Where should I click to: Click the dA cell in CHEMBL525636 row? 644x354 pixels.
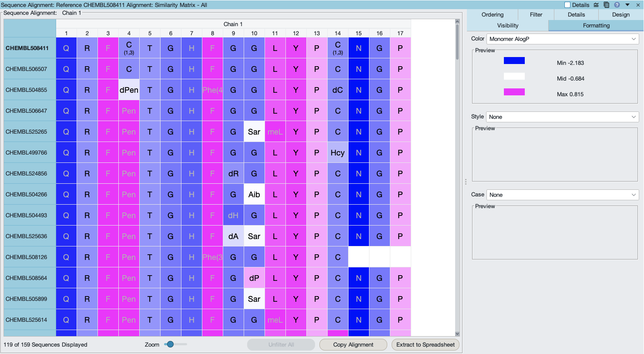click(233, 236)
